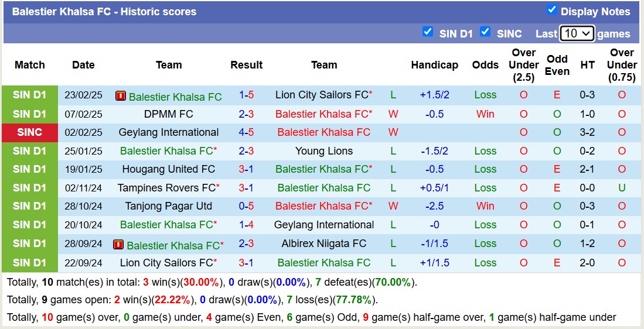Click Tanjong Pagar Utd team name
Viewport: 644px width, 329px height.
click(x=168, y=206)
